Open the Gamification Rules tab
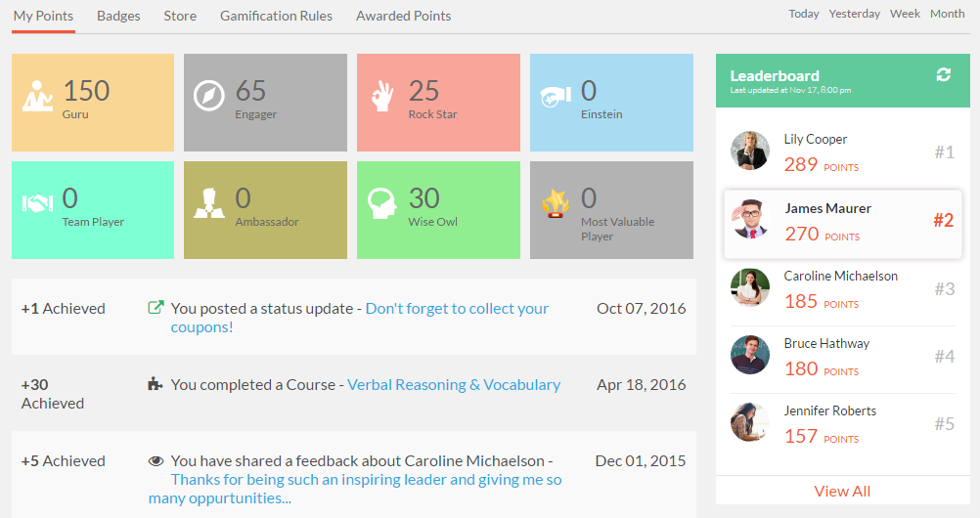The image size is (980, 518). 276,16
